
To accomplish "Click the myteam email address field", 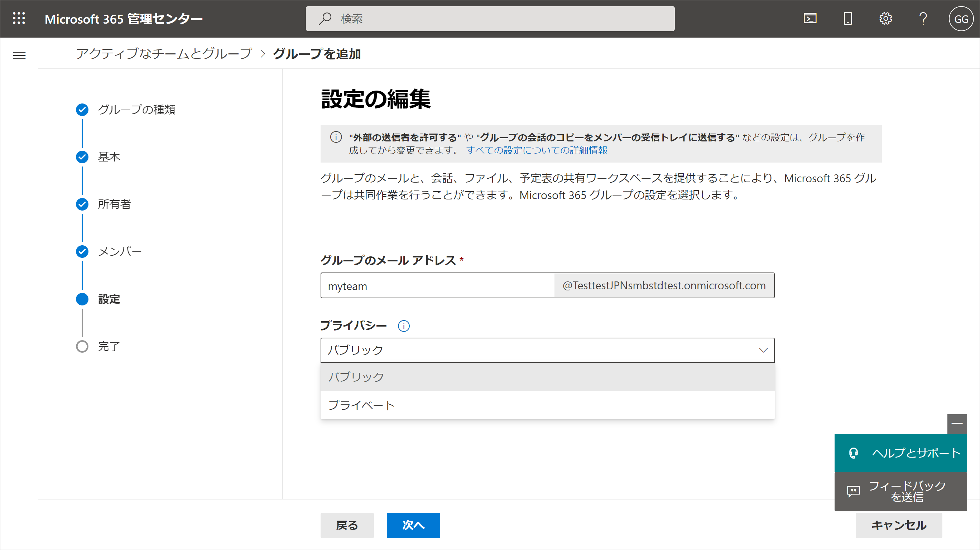I will click(x=437, y=286).
